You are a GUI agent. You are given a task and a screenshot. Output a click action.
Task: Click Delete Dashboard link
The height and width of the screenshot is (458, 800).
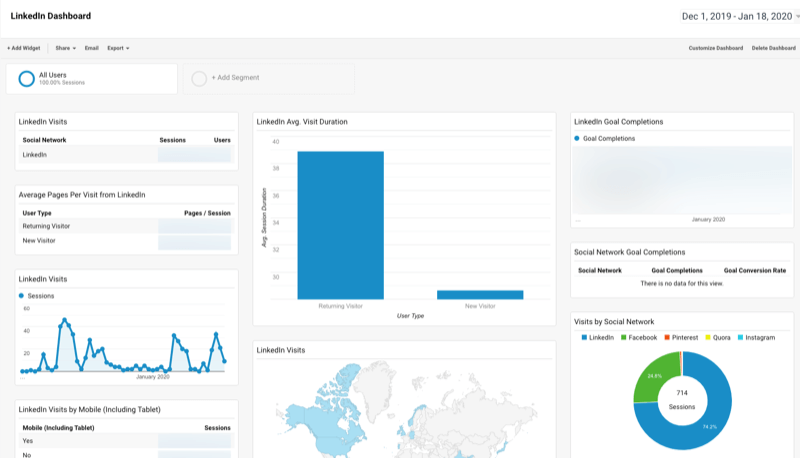click(773, 48)
